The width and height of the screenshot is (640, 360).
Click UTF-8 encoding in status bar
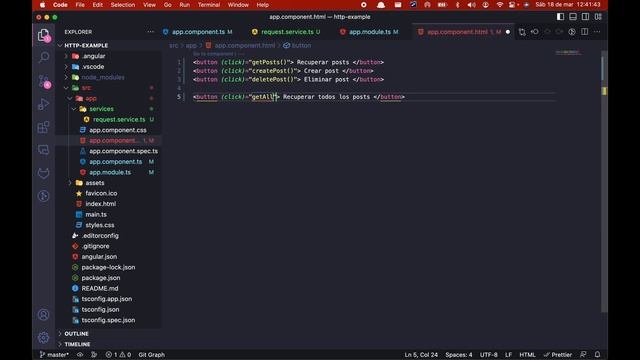(489, 355)
